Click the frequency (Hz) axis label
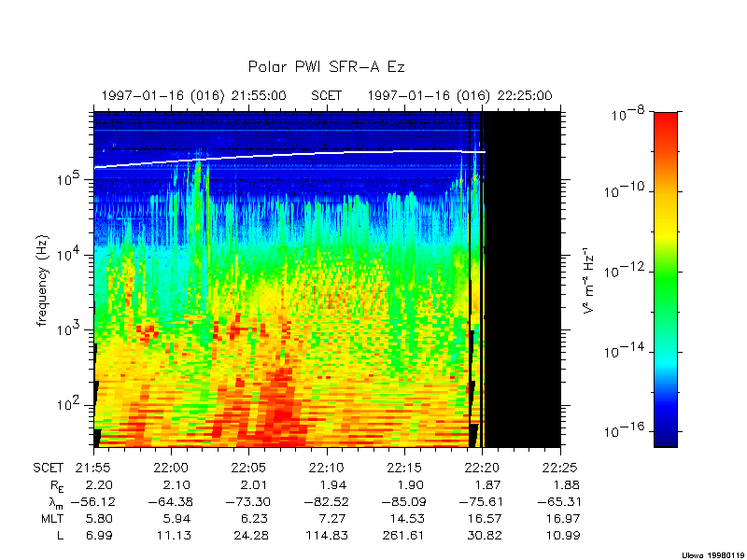Image resolution: width=747 pixels, height=560 pixels. click(42, 280)
